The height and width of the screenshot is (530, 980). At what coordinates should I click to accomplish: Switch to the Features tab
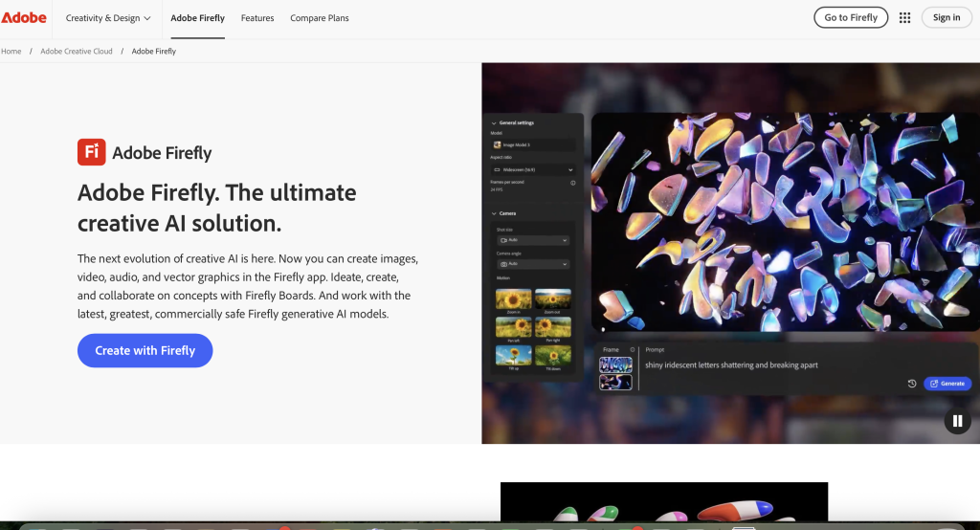click(x=257, y=17)
